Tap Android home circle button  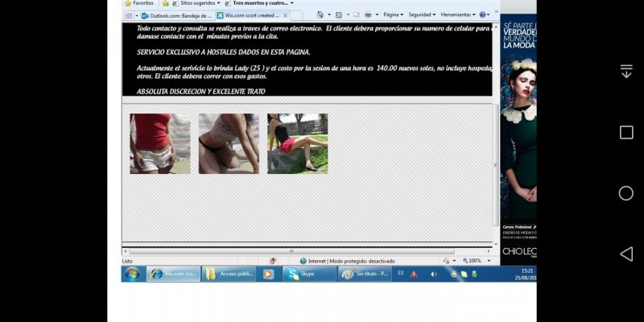(625, 193)
